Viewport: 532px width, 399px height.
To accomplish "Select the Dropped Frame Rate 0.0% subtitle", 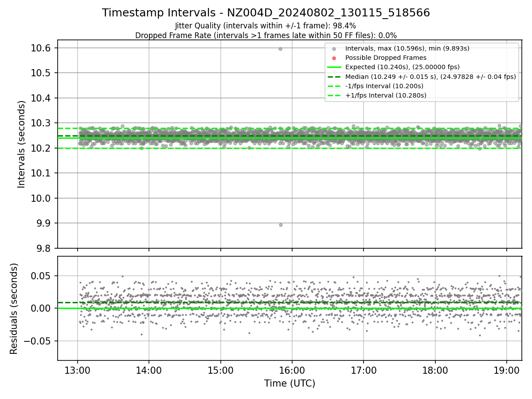I will [x=266, y=35].
